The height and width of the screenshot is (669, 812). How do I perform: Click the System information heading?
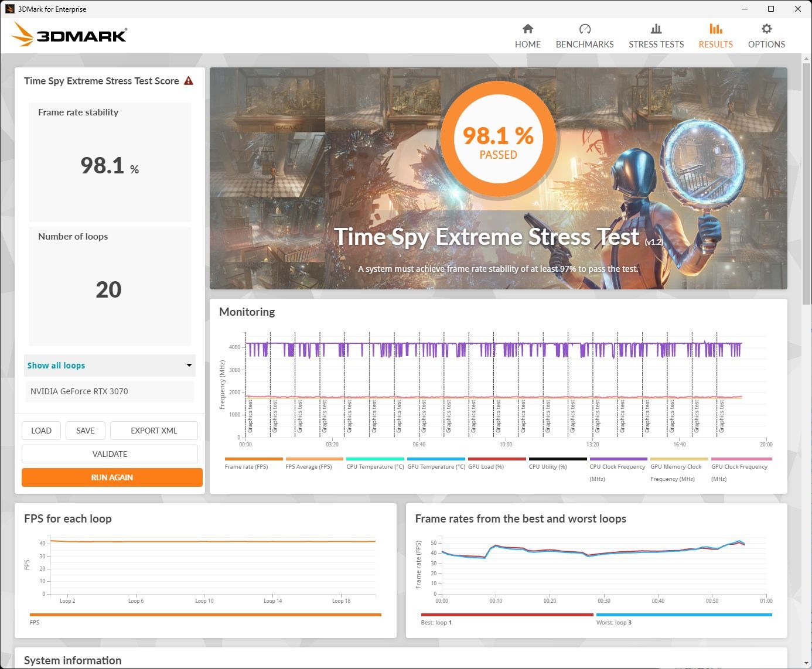tap(73, 660)
